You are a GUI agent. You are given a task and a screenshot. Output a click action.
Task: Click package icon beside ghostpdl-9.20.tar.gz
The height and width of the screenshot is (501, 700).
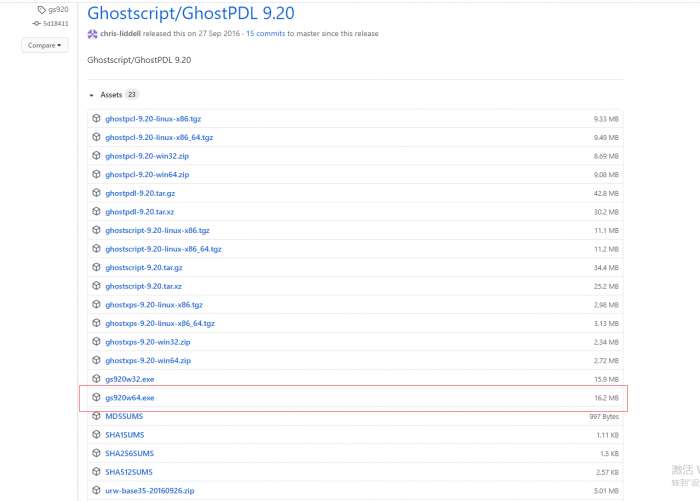pyautogui.click(x=96, y=193)
